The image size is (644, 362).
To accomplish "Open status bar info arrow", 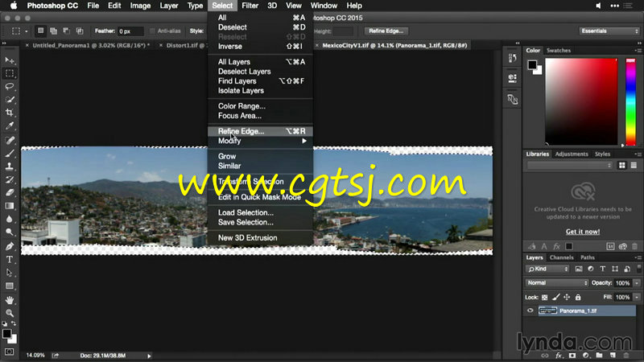I will click(149, 356).
